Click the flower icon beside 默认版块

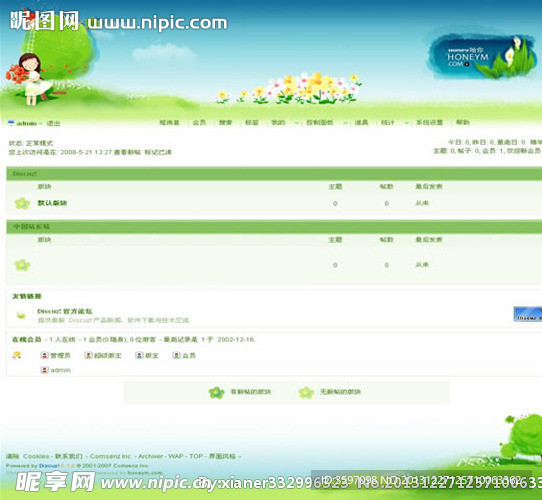tap(22, 203)
